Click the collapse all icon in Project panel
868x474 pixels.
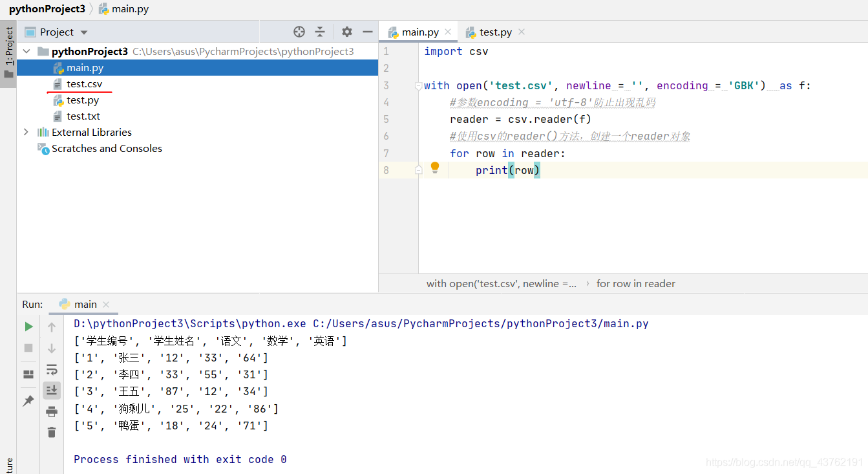pos(320,32)
